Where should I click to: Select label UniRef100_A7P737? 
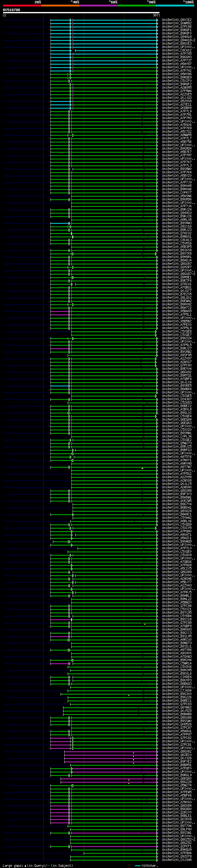pyautogui.click(x=176, y=61)
